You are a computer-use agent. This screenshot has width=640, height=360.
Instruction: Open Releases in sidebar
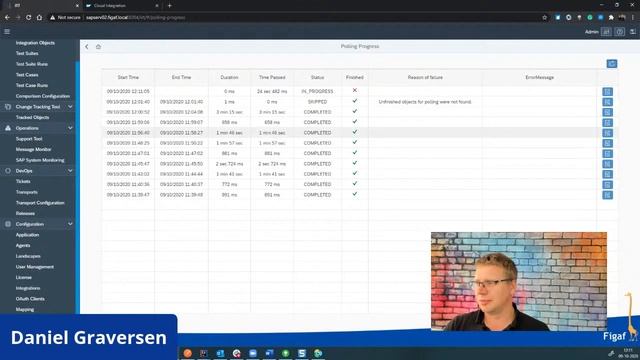pyautogui.click(x=25, y=213)
